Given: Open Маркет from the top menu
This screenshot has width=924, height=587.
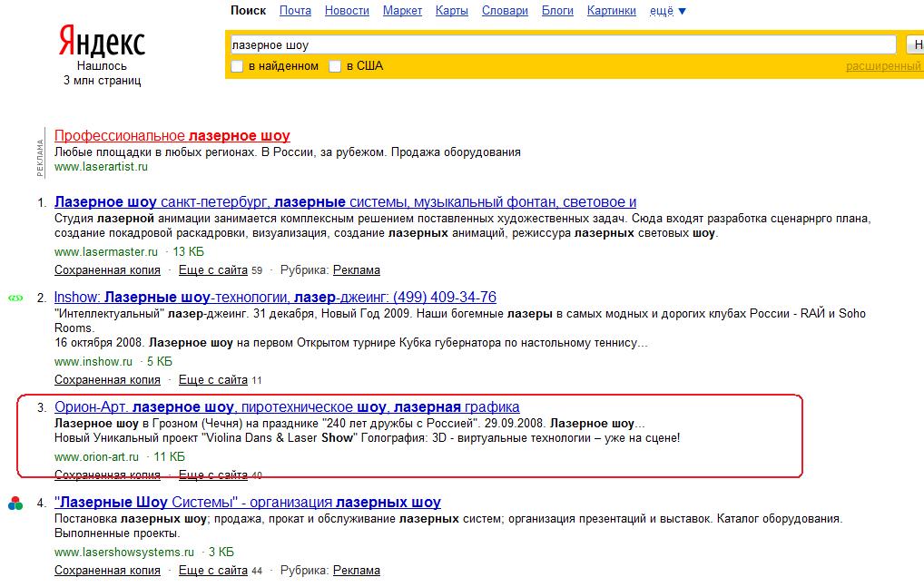Looking at the screenshot, I should [x=402, y=11].
